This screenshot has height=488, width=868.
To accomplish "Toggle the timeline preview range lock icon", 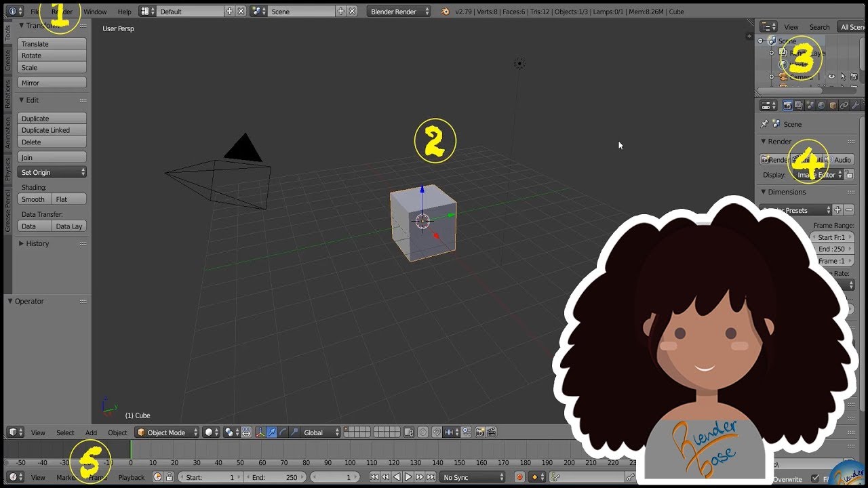I will click(169, 477).
